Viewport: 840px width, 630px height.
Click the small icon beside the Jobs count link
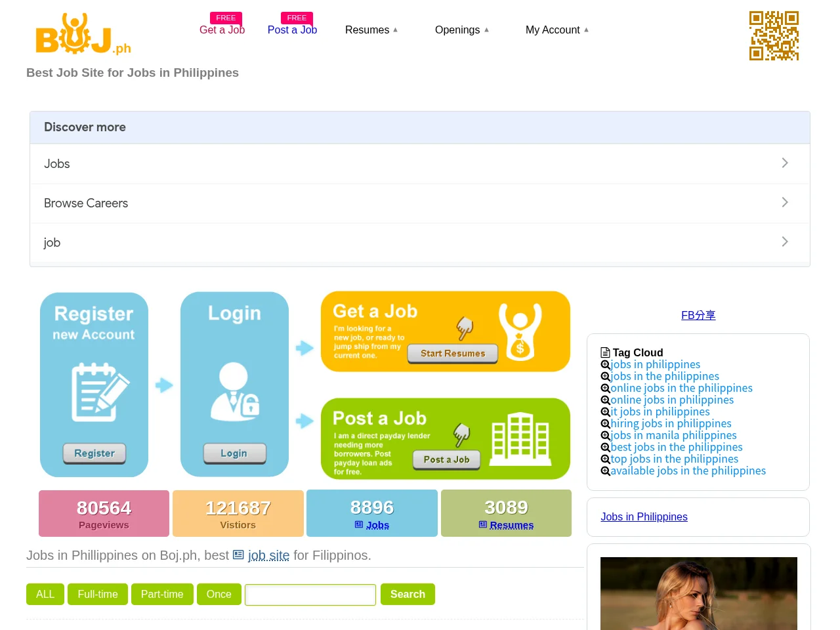(x=359, y=525)
